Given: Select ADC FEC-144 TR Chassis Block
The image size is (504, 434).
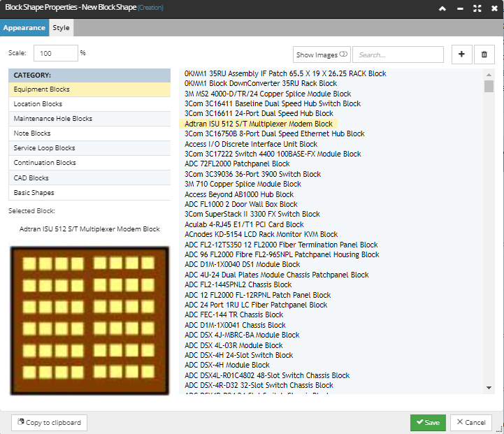Looking at the screenshot, I should click(x=234, y=314).
